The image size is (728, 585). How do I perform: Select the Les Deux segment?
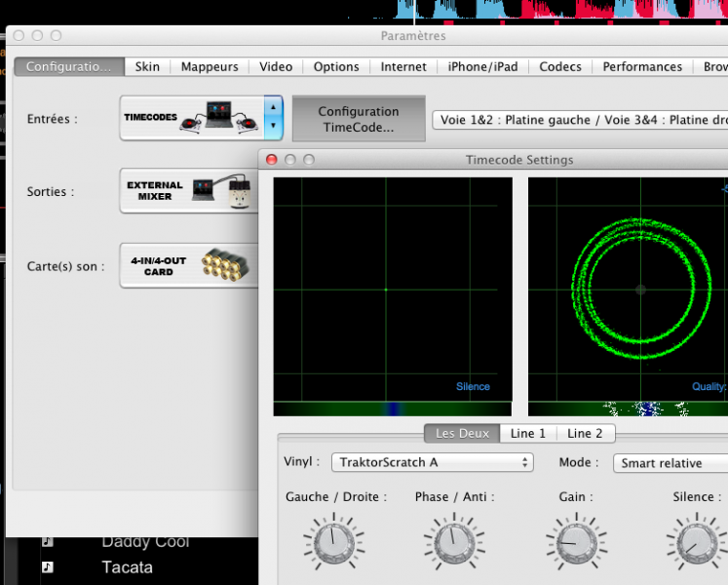461,433
